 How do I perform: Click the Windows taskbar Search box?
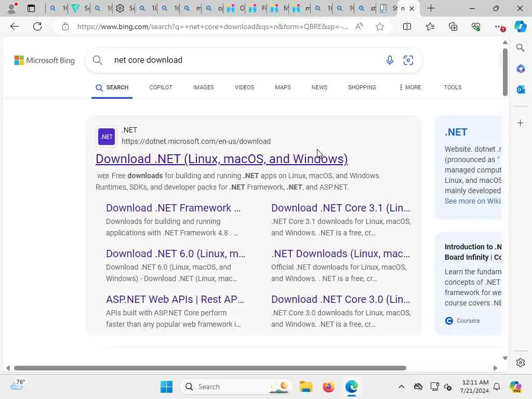click(236, 387)
